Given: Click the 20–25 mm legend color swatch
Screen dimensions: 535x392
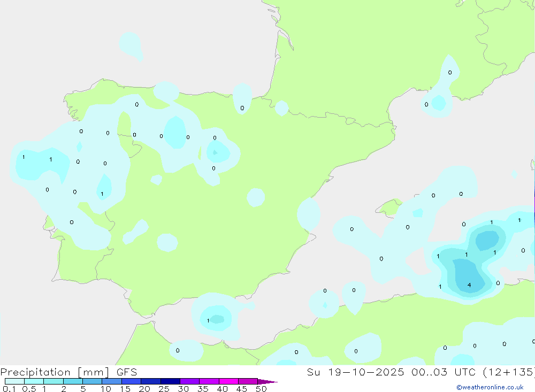Looking at the screenshot, I should click(150, 381).
